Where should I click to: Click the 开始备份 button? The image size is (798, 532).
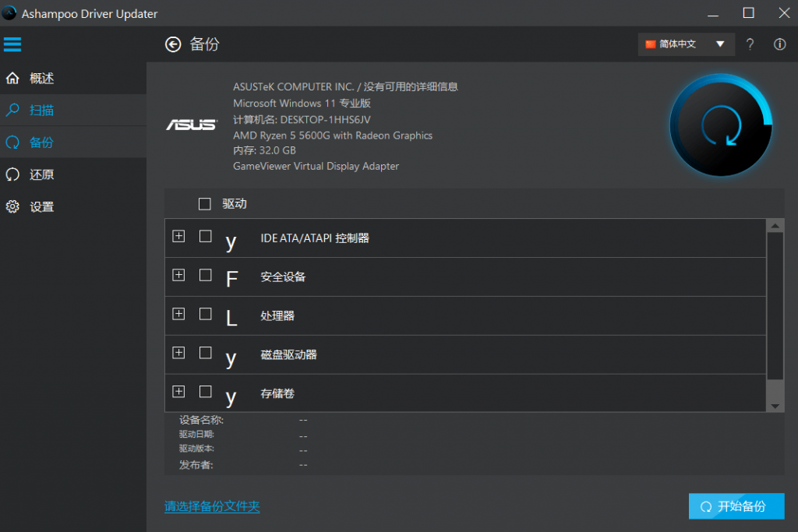[736, 506]
